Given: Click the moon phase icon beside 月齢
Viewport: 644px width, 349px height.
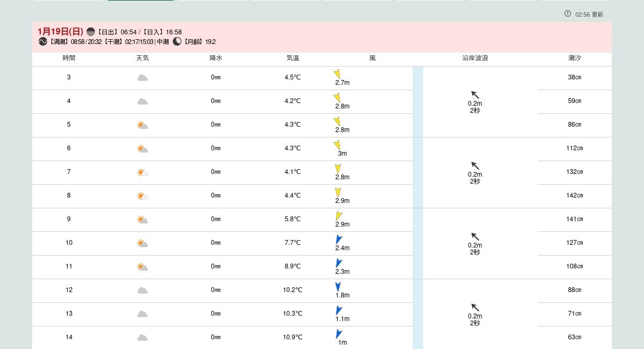Looking at the screenshot, I should [x=177, y=41].
